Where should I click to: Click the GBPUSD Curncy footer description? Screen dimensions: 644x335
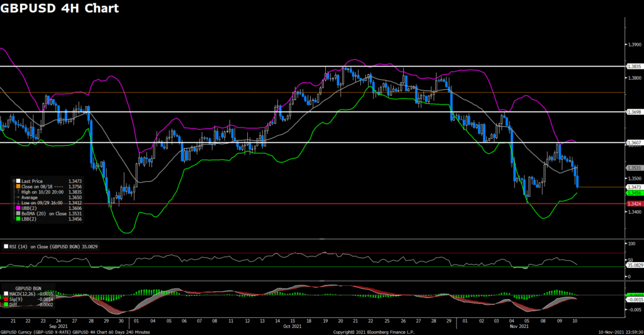[x=75, y=332]
